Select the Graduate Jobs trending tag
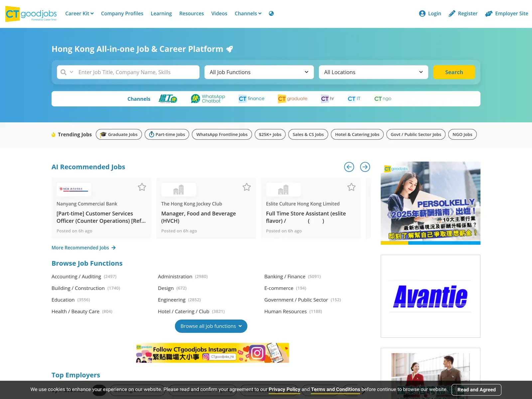This screenshot has width=532, height=399. [x=119, y=134]
